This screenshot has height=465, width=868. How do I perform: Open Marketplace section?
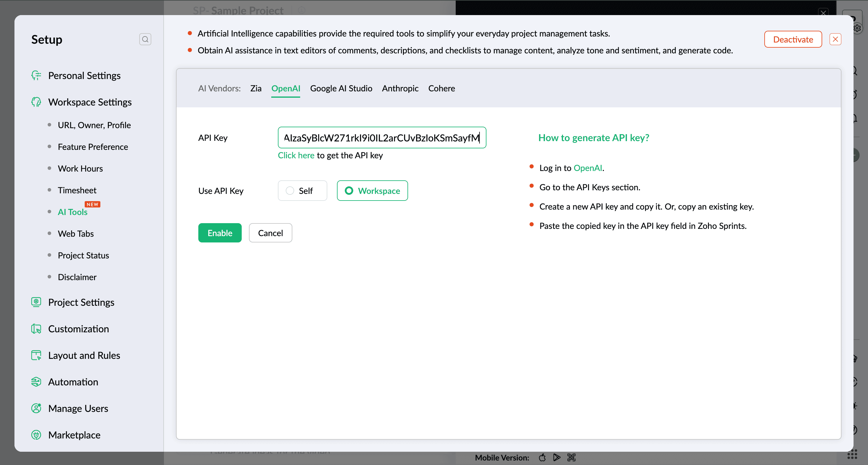pyautogui.click(x=74, y=435)
